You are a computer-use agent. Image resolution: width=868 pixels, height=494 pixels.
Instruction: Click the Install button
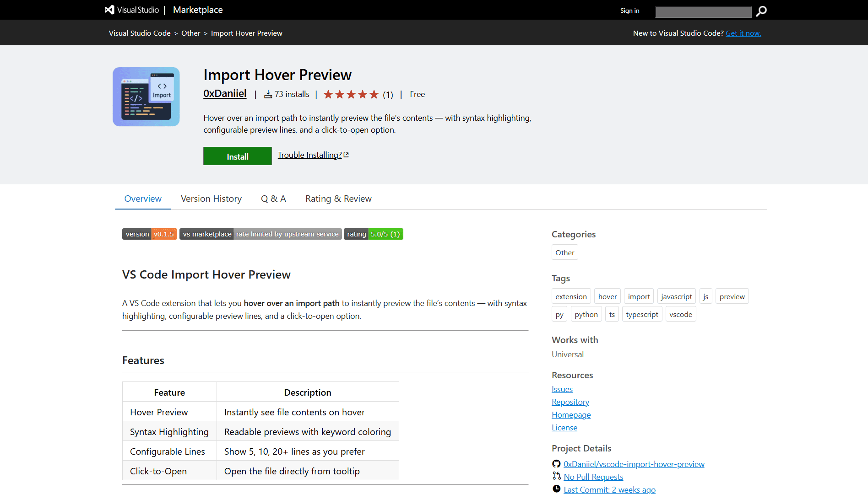coord(237,156)
